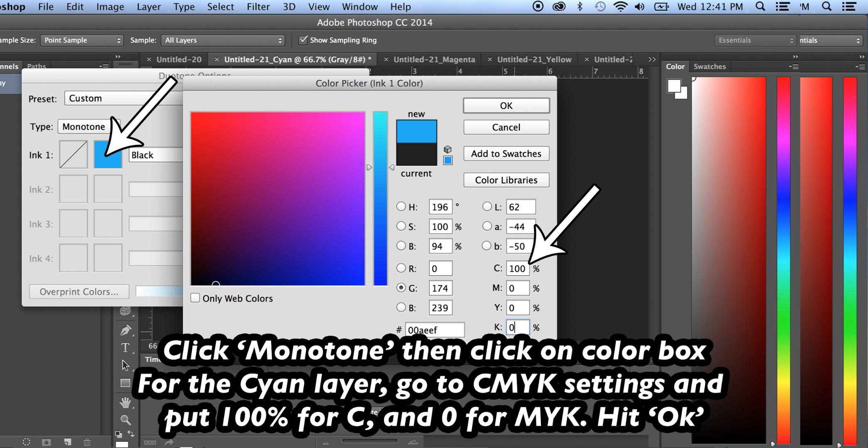This screenshot has height=448, width=868.
Task: Open the Sample All Layers dropdown
Action: point(223,40)
